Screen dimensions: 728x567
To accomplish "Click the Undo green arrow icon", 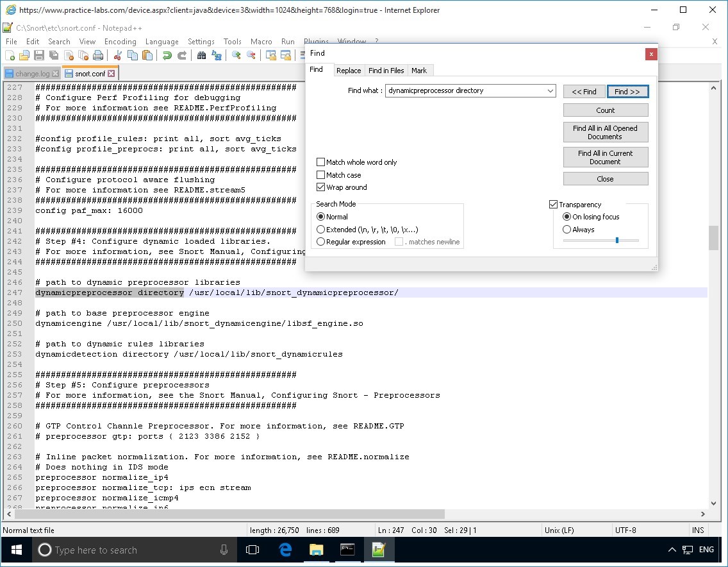I will coord(167,56).
